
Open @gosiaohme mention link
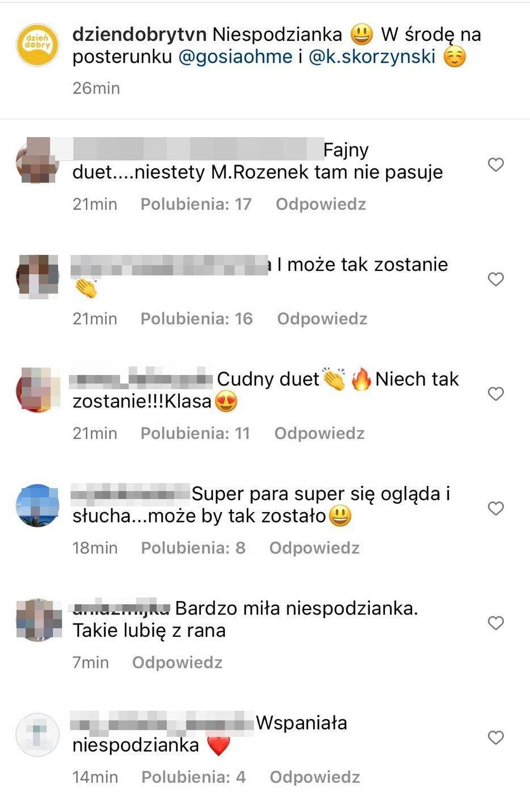(235, 57)
